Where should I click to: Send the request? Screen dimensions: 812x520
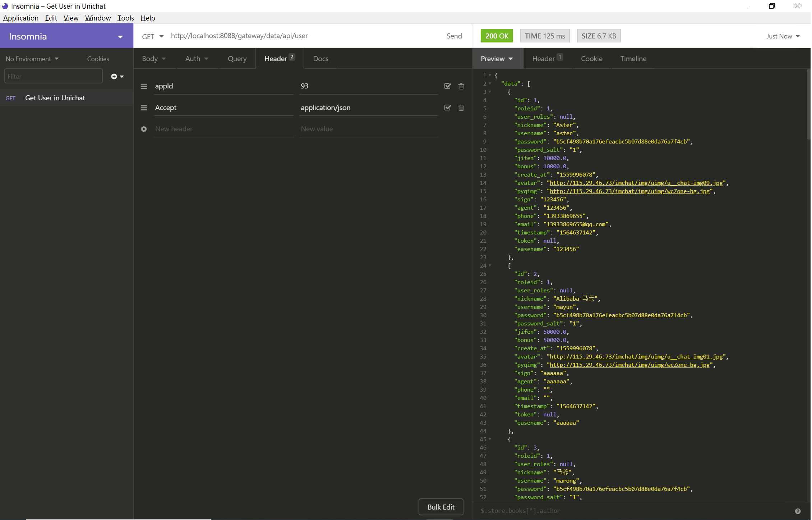(454, 36)
